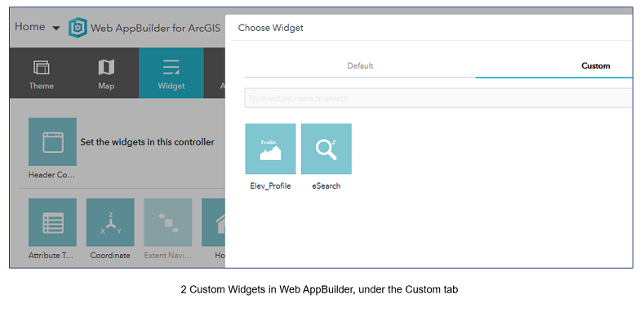
Task: Click the Web AppBuilder hexagon logo
Action: (78, 28)
